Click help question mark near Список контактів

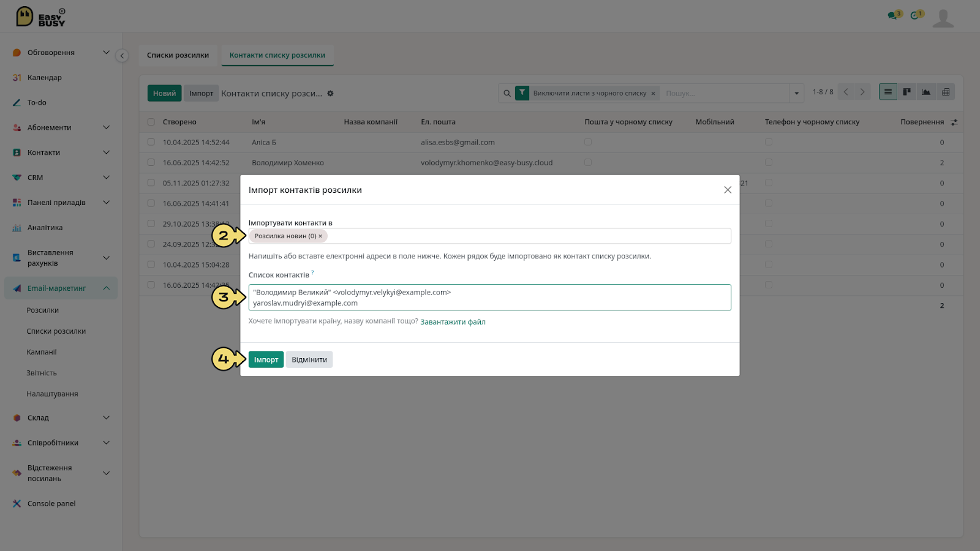coord(312,272)
